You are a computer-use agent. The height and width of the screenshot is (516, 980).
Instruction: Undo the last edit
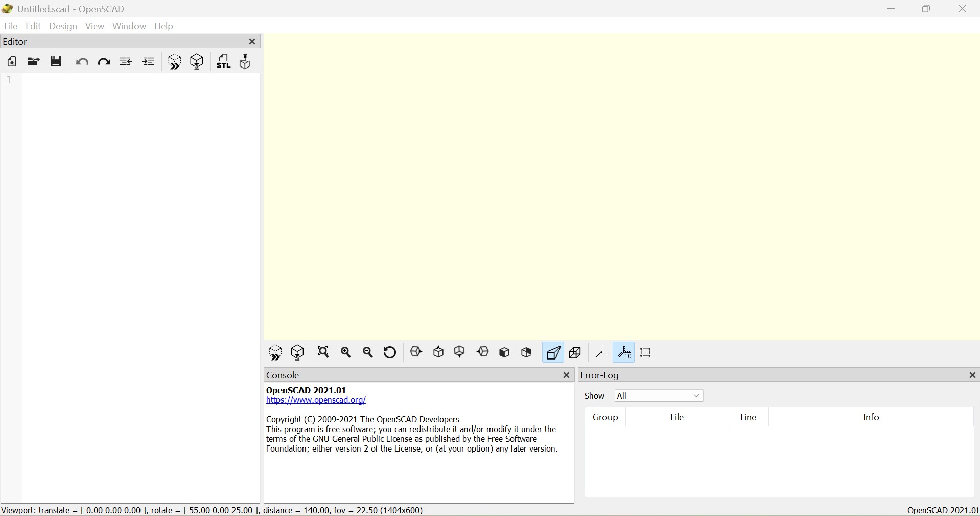tap(82, 62)
